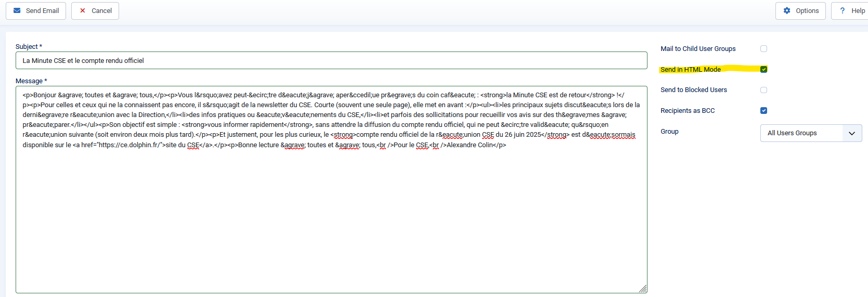Click inside the Message text area

point(331,218)
